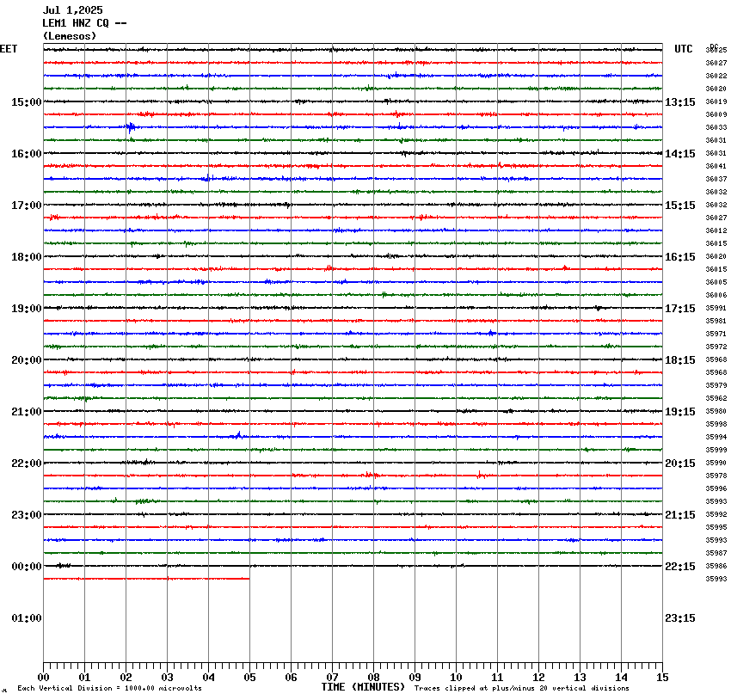Click the DC offset value "35999"

point(716,451)
